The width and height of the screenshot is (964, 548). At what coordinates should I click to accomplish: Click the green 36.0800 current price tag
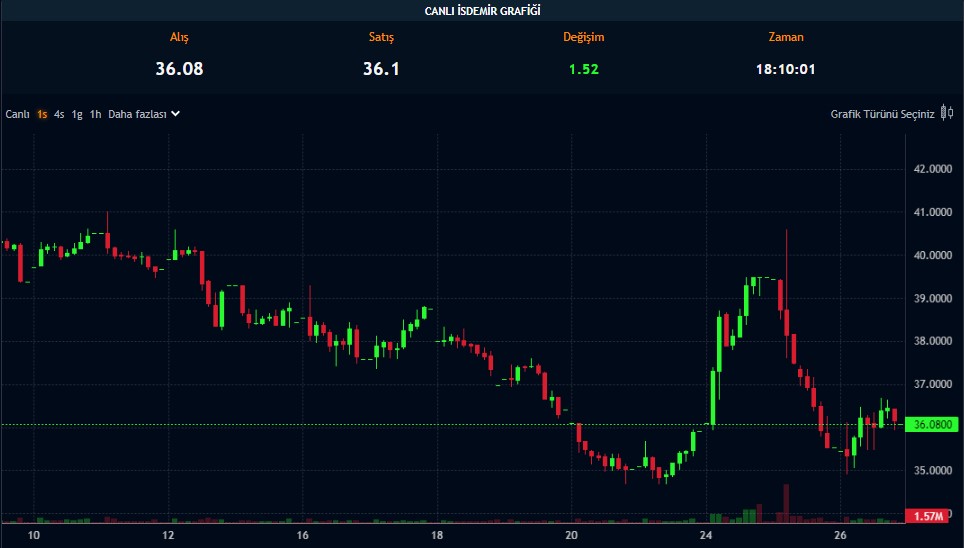point(933,425)
